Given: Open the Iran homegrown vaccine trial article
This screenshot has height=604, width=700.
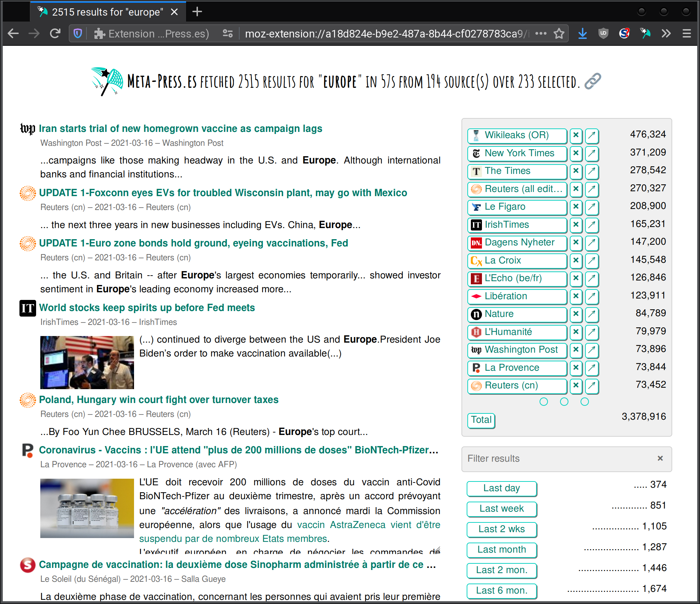Looking at the screenshot, I should click(180, 129).
